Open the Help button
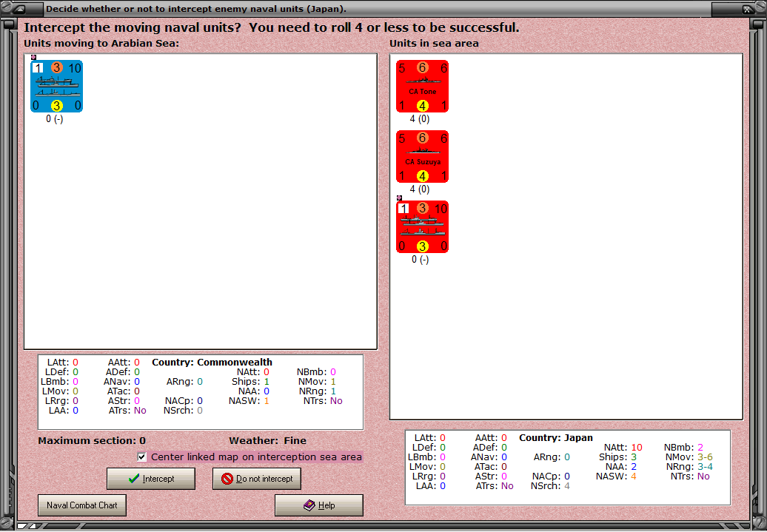 [x=319, y=505]
